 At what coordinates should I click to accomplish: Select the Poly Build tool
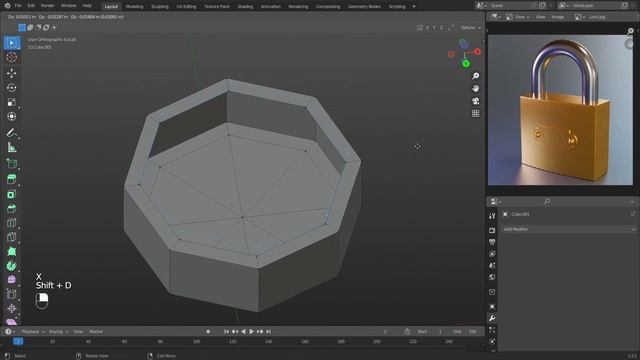click(12, 251)
